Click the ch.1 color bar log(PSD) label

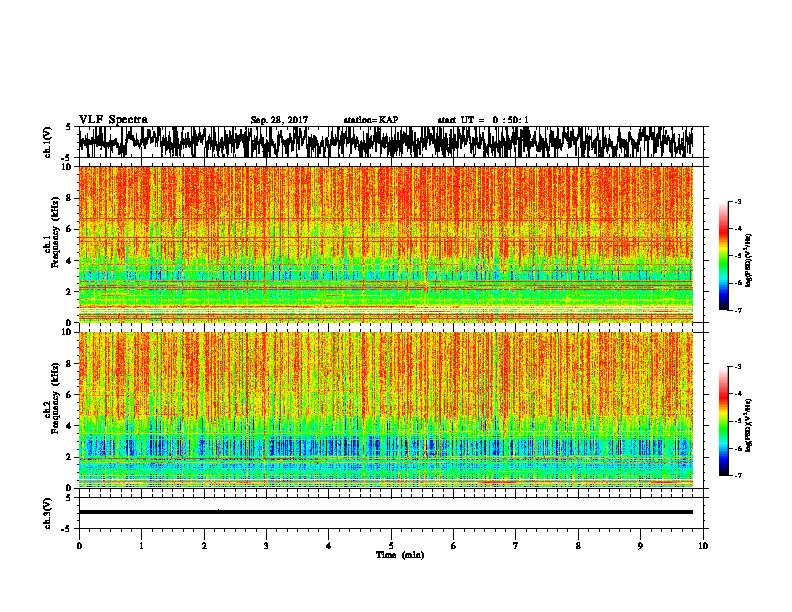click(x=749, y=261)
